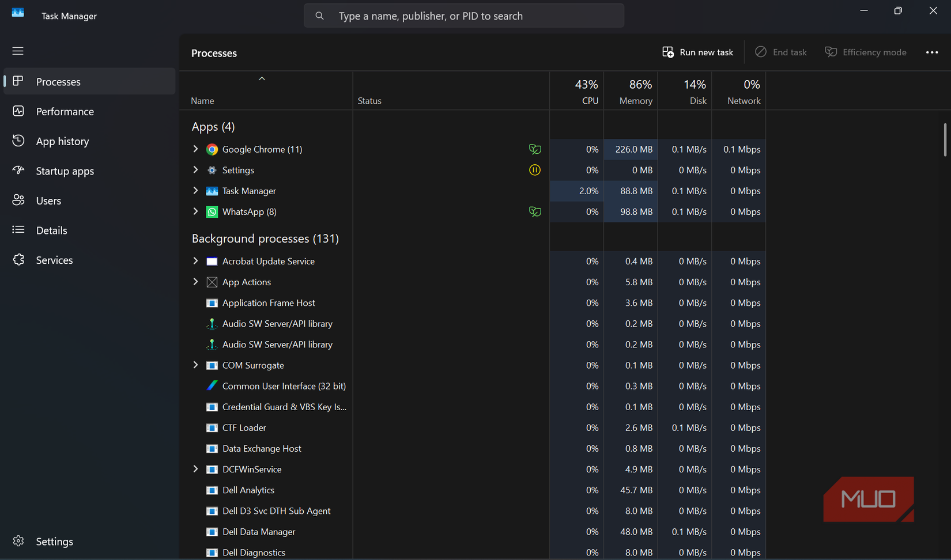Expand the Task Manager process group
951x560 pixels.
pos(195,190)
